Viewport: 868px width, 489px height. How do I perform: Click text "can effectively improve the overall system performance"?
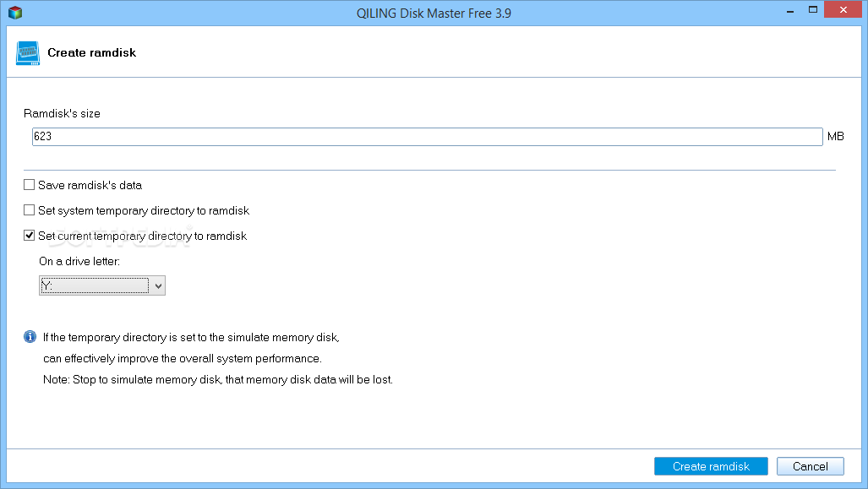point(182,358)
